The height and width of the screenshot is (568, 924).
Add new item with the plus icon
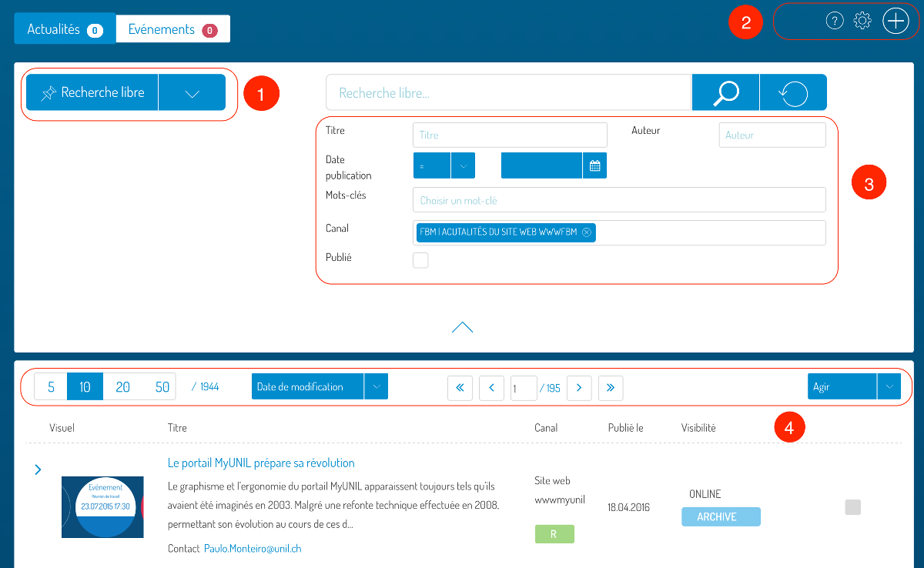[x=896, y=21]
